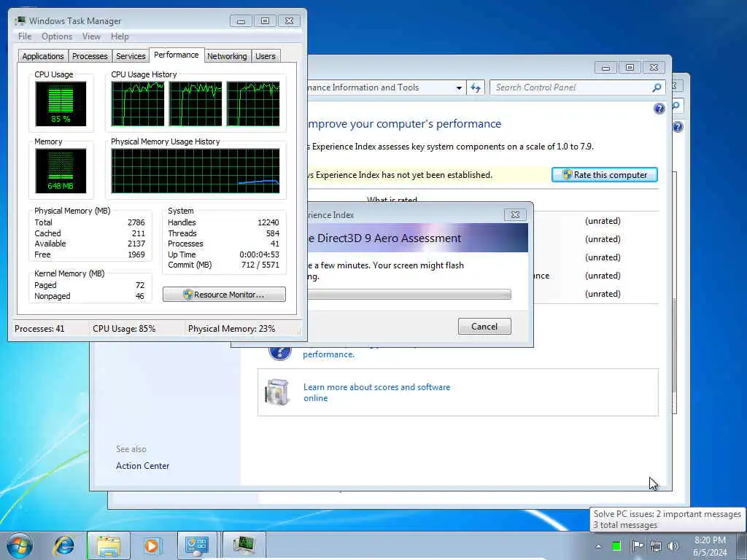Select the Performance tab
747x560 pixels.
[x=177, y=55]
